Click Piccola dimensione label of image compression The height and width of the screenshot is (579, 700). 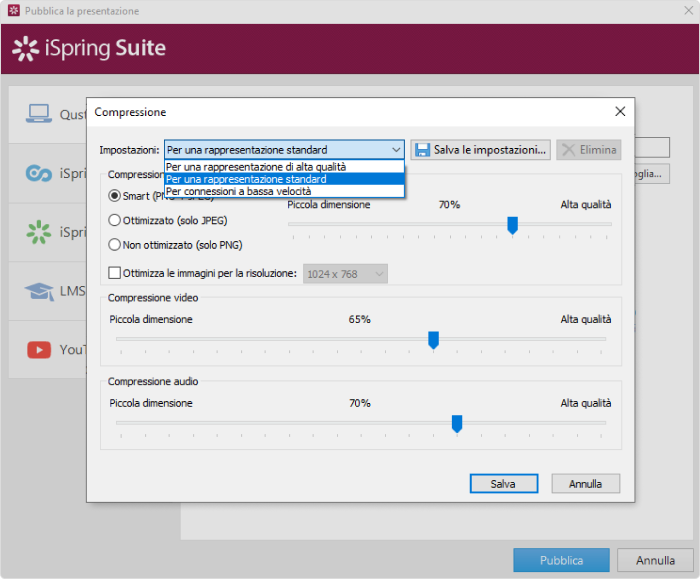[x=329, y=205]
